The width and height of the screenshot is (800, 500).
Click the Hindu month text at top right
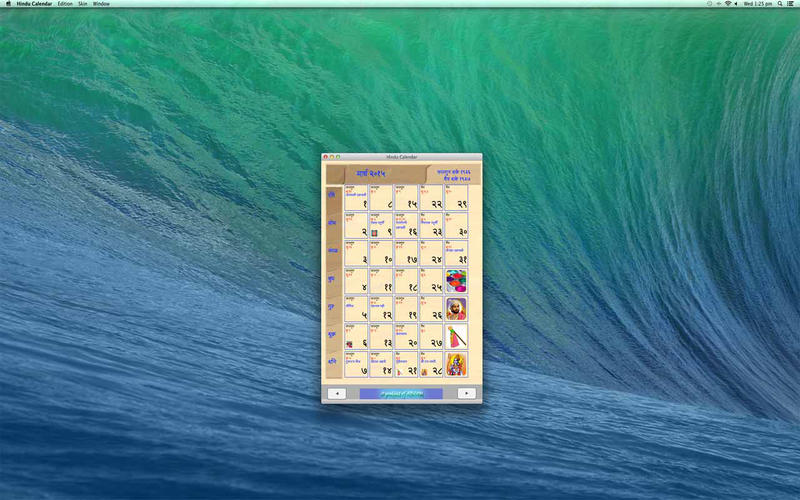click(x=454, y=176)
